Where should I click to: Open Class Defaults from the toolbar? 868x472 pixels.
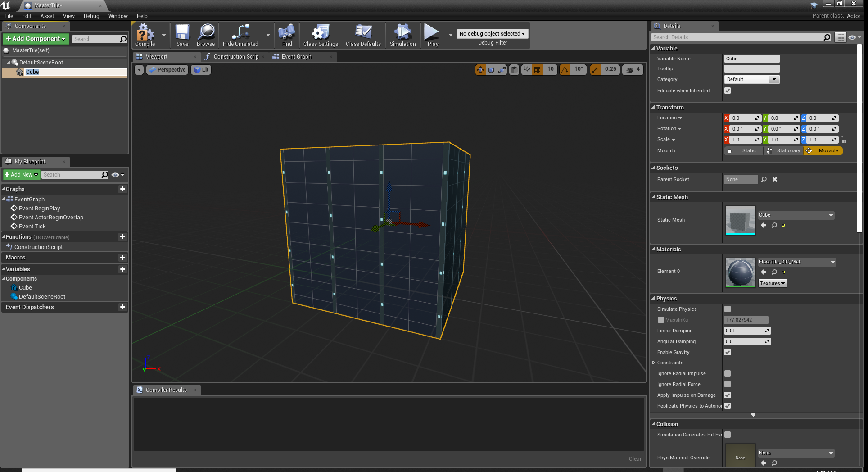click(363, 35)
